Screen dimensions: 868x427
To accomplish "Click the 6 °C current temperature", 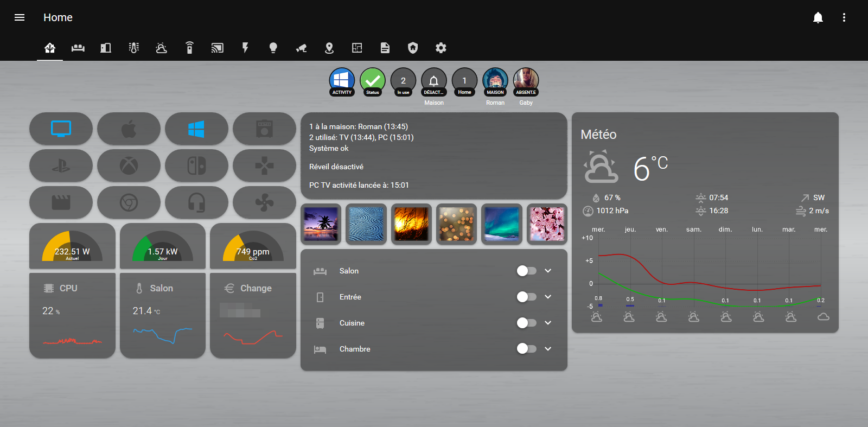I will click(x=650, y=168).
